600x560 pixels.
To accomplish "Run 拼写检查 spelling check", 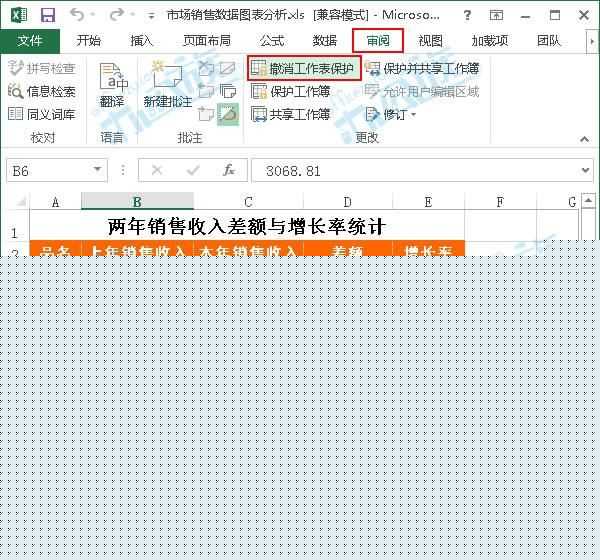I will tap(42, 68).
